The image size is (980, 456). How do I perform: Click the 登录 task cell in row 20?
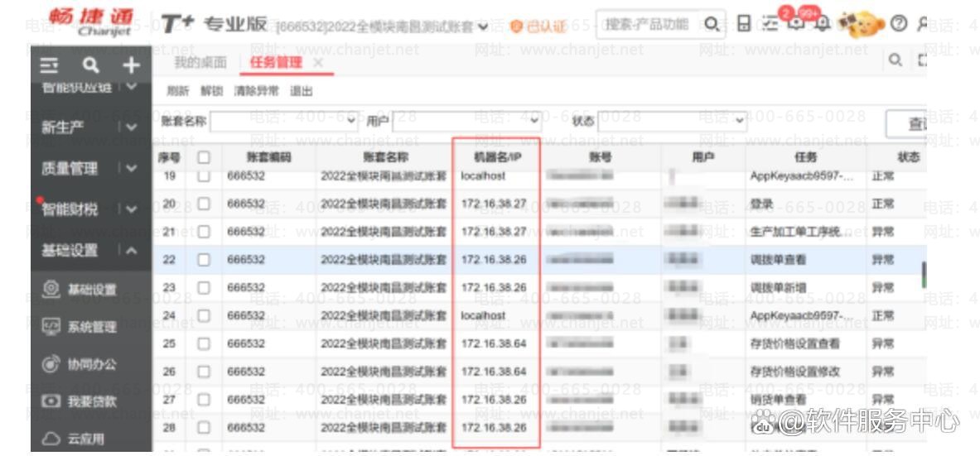click(x=761, y=204)
